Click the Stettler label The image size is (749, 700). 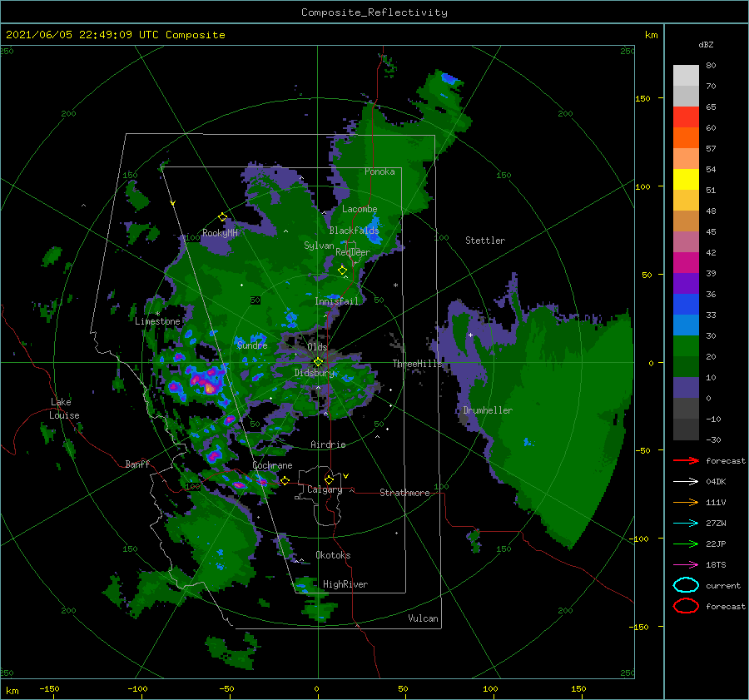click(x=485, y=241)
